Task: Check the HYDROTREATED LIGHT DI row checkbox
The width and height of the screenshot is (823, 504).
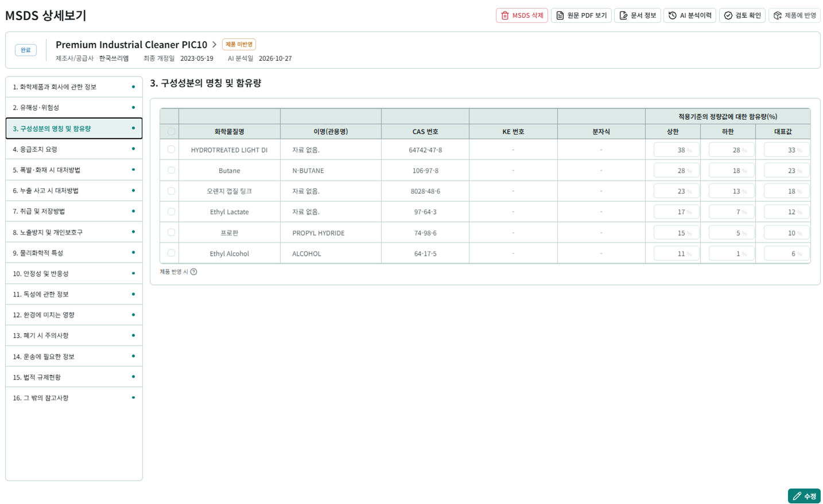Action: pos(171,149)
